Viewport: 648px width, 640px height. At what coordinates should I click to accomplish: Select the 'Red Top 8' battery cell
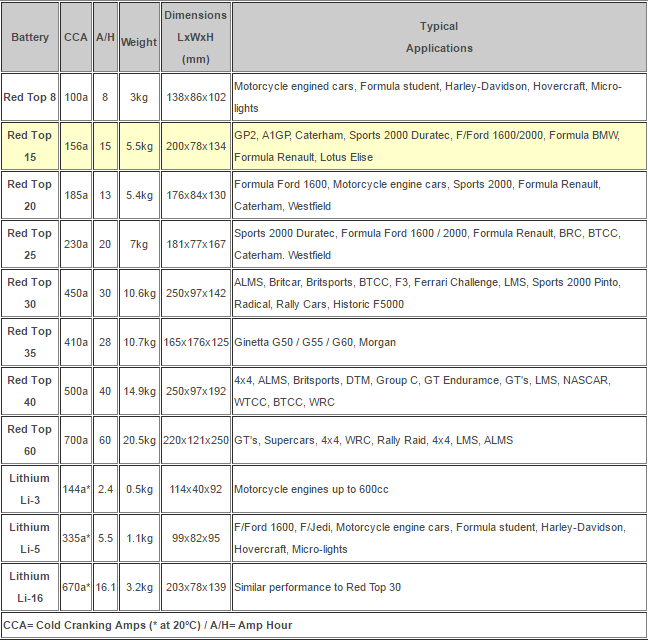pos(30,97)
